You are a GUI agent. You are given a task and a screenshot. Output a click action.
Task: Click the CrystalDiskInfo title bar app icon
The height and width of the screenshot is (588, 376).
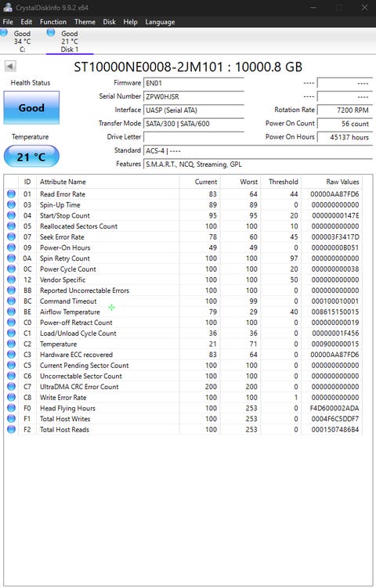(8, 7)
